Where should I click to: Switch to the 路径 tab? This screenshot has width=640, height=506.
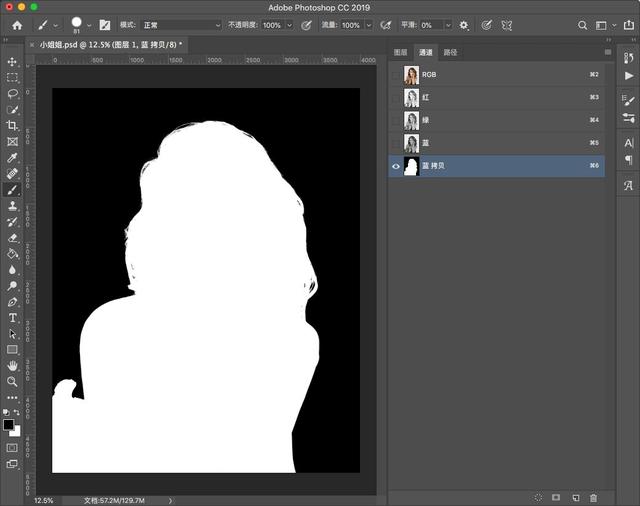point(450,52)
